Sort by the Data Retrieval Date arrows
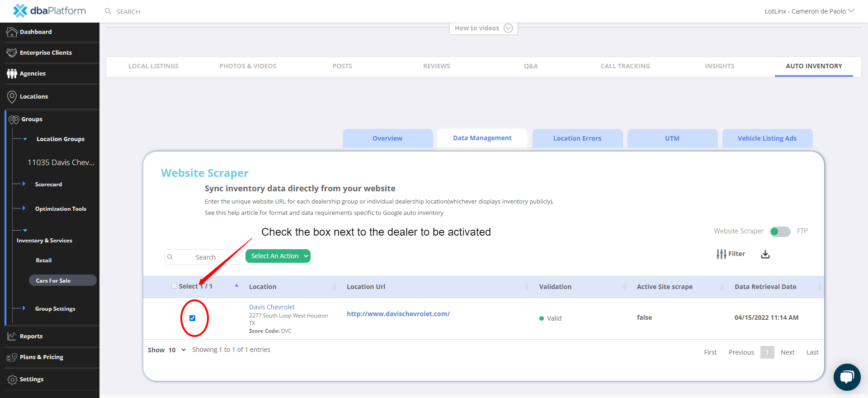Viewport: 868px width, 398px height. (820, 287)
